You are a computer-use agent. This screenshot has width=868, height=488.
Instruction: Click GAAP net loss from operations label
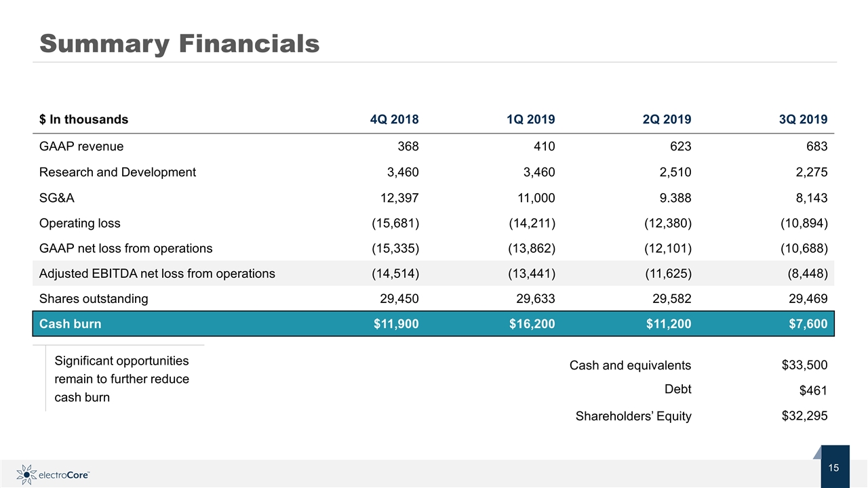pyautogui.click(x=125, y=248)
